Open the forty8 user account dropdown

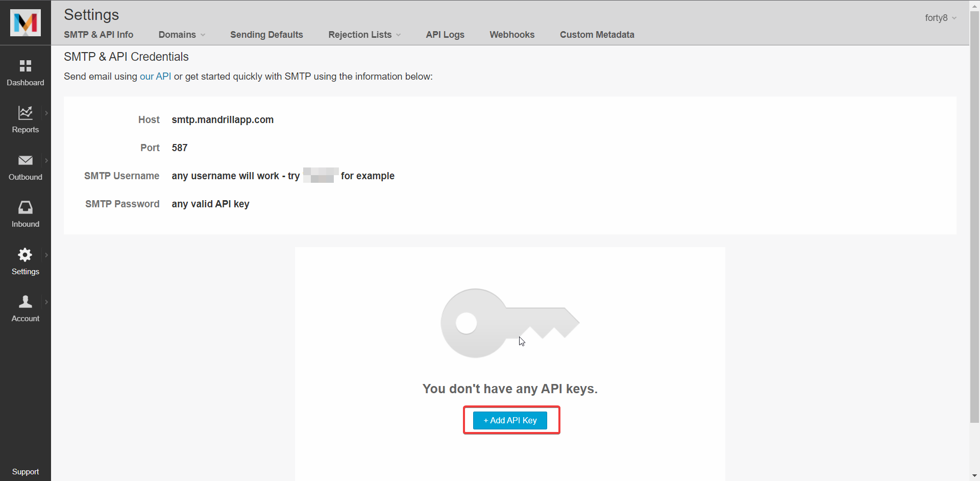pos(941,18)
